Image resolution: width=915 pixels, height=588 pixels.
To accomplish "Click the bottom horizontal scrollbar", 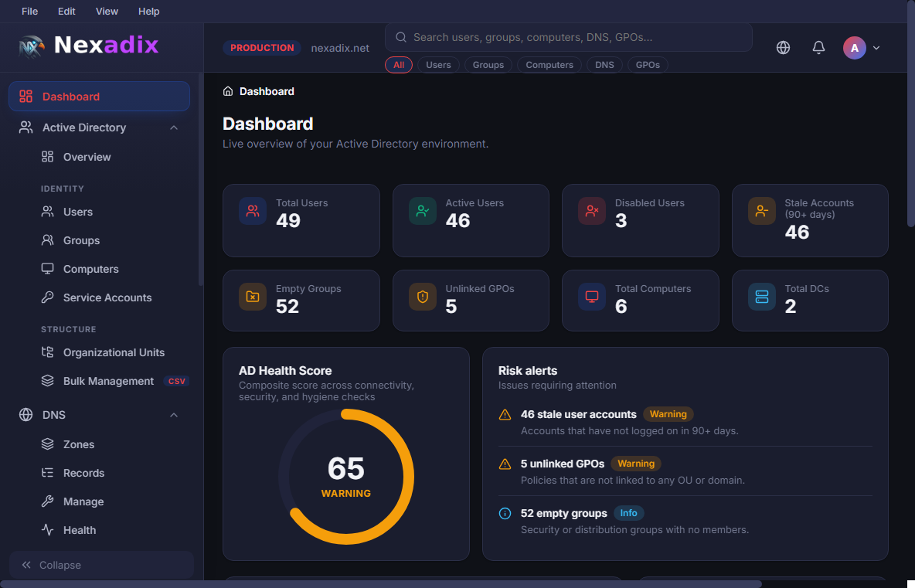I will pyautogui.click(x=381, y=584).
